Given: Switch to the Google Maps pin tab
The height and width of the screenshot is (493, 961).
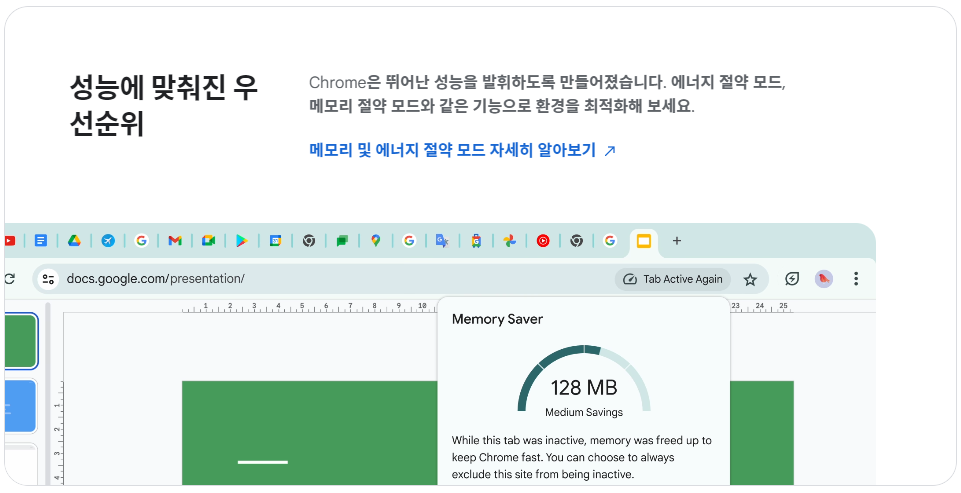Looking at the screenshot, I should point(376,241).
